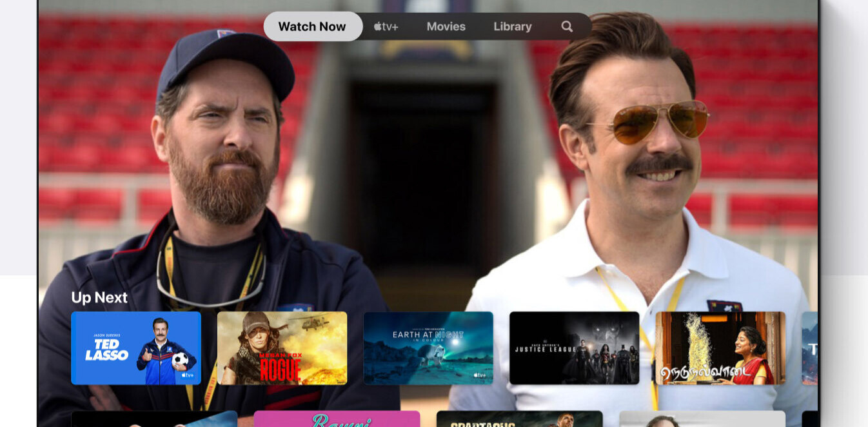The height and width of the screenshot is (427, 868).
Task: Open the pink thumbnail in the bottom row
Action: (337, 419)
